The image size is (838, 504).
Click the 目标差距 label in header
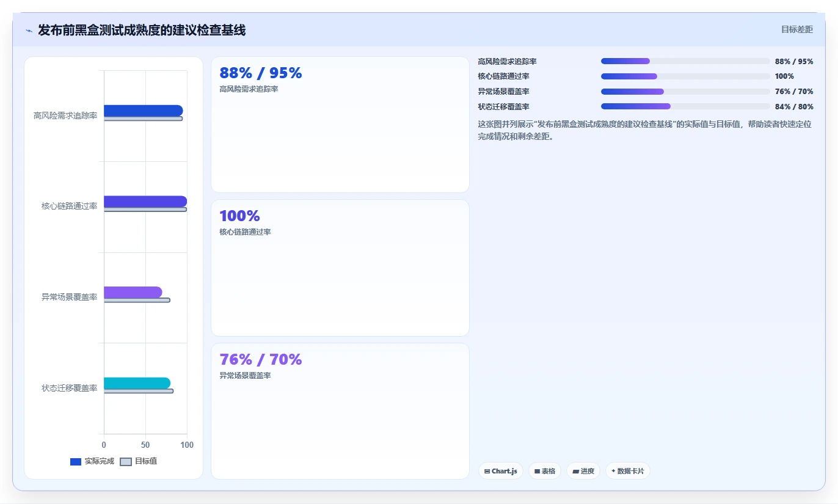pyautogui.click(x=797, y=29)
